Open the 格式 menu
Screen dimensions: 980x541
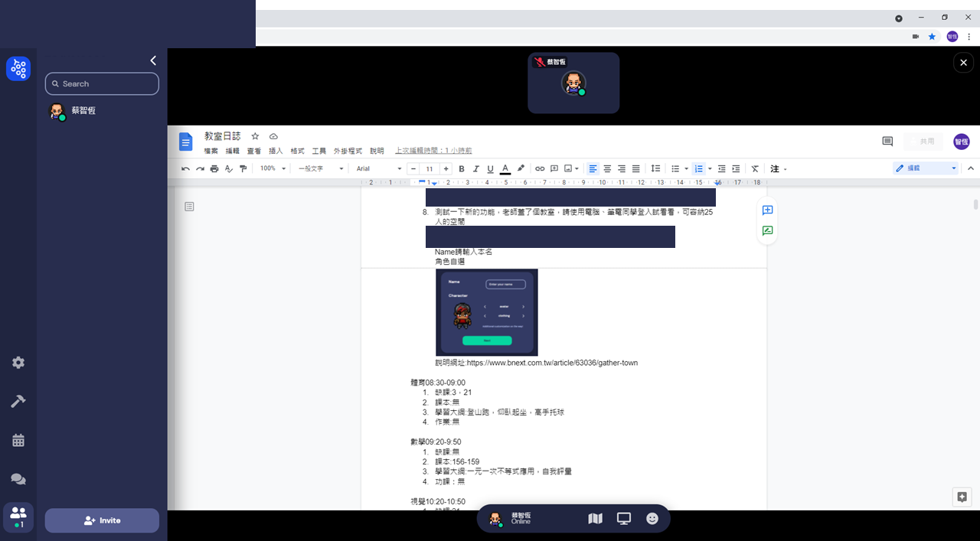(x=297, y=152)
